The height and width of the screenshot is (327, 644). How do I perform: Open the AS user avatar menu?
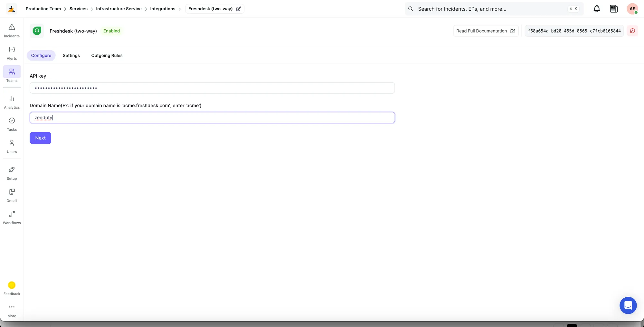point(632,9)
